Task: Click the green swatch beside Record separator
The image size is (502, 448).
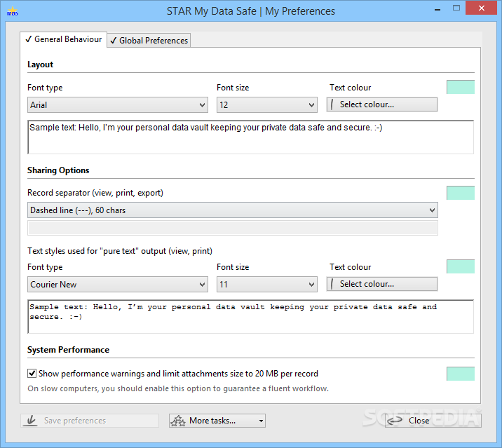Action: (461, 193)
